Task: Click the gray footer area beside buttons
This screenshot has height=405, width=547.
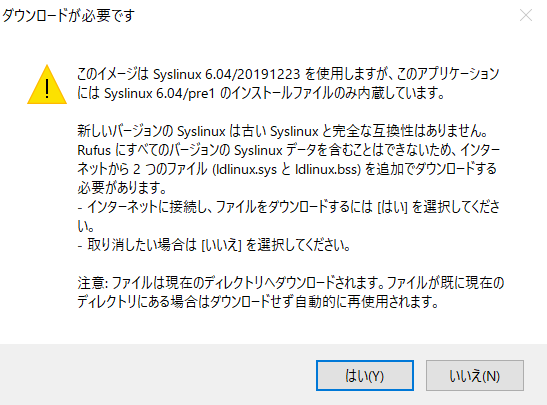Action: pyautogui.click(x=157, y=375)
